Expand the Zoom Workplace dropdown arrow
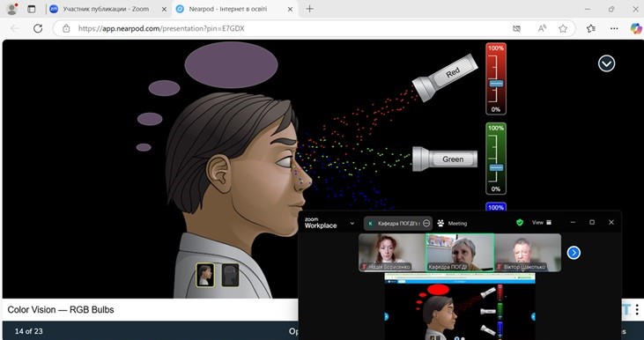 (x=352, y=224)
